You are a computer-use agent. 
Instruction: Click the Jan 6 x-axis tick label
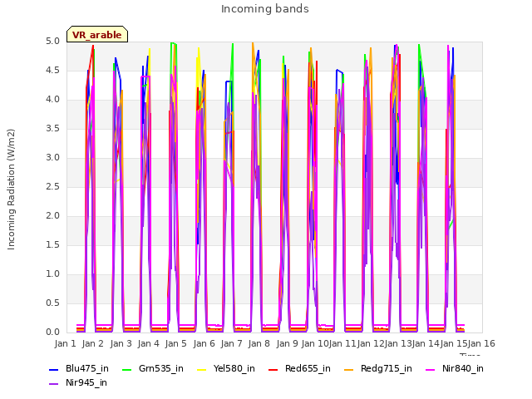pos(204,343)
